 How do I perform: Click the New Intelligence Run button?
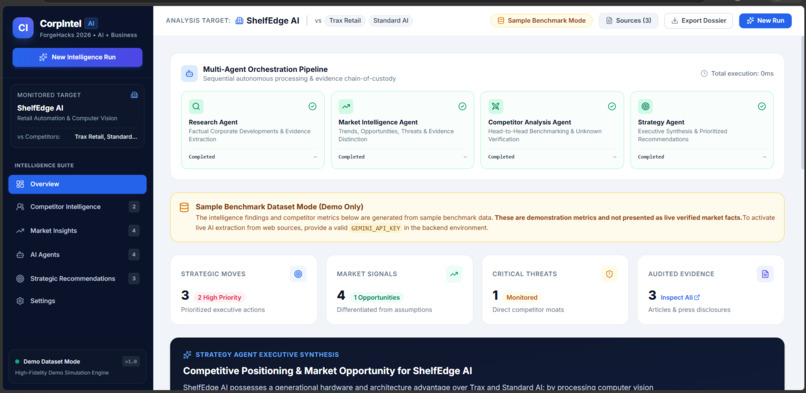[77, 58]
